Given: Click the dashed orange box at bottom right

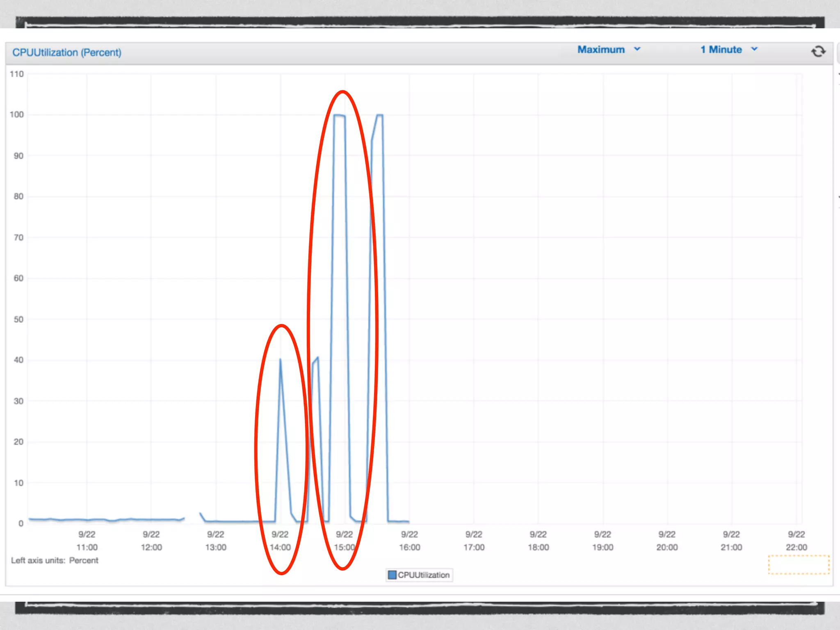Looking at the screenshot, I should click(x=798, y=565).
